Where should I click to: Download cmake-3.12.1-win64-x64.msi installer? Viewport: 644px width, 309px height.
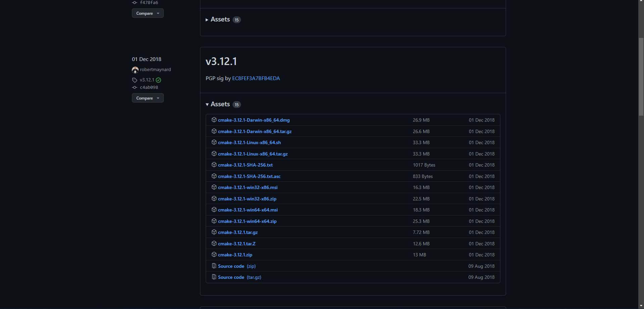248,210
